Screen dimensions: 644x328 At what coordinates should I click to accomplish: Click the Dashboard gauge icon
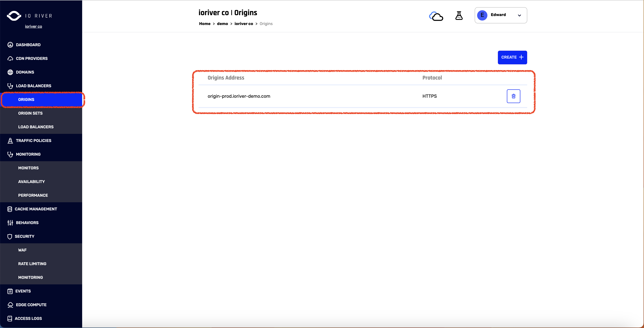click(10, 45)
